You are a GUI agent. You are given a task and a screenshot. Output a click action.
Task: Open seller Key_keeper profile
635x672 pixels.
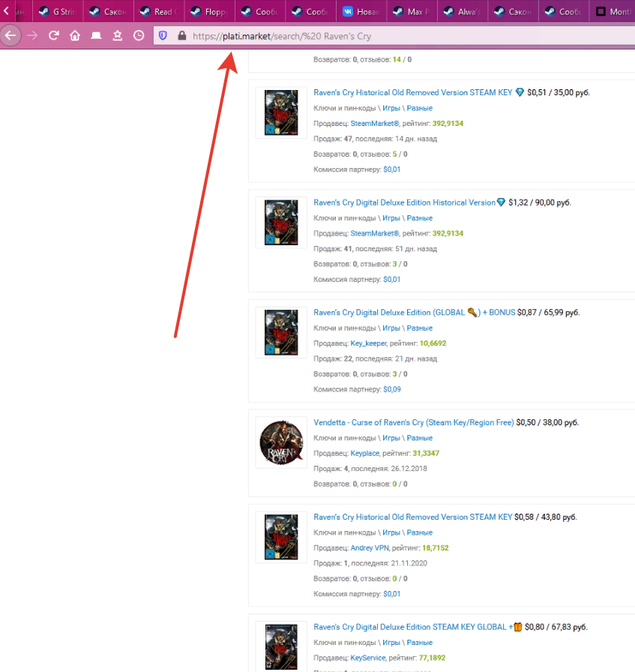[369, 343]
